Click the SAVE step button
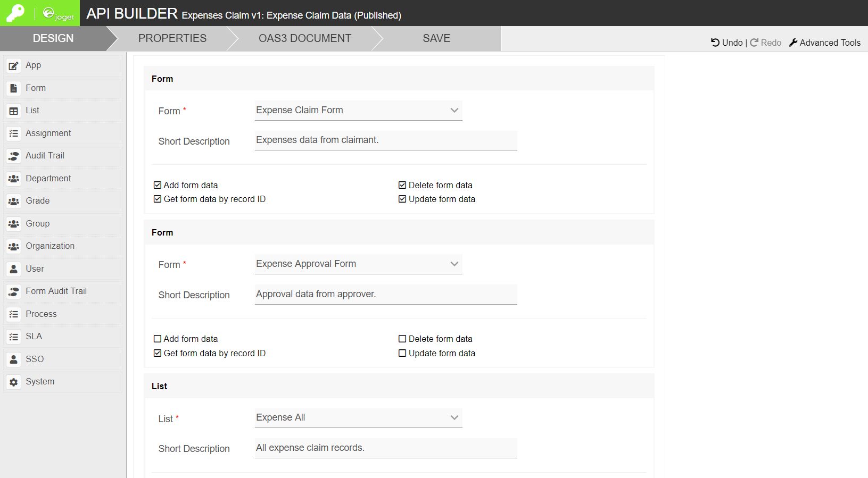Image resolution: width=868 pixels, height=478 pixels. pos(436,38)
